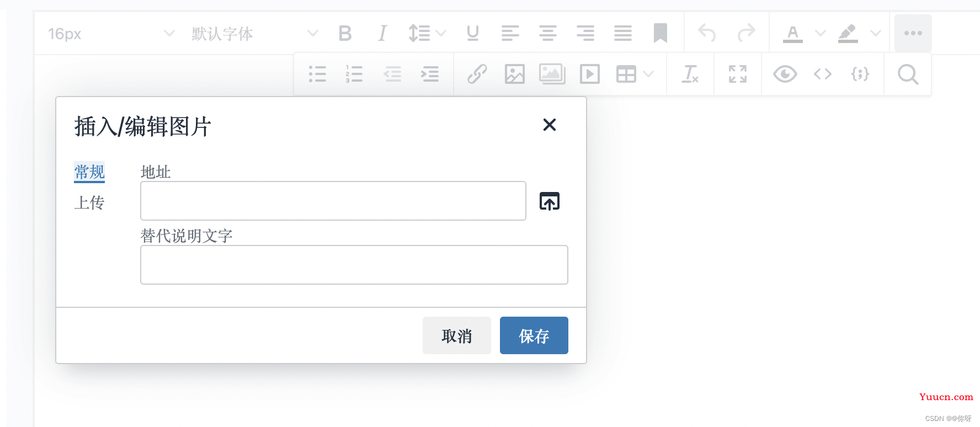
Task: Insert a media video
Action: tap(590, 74)
